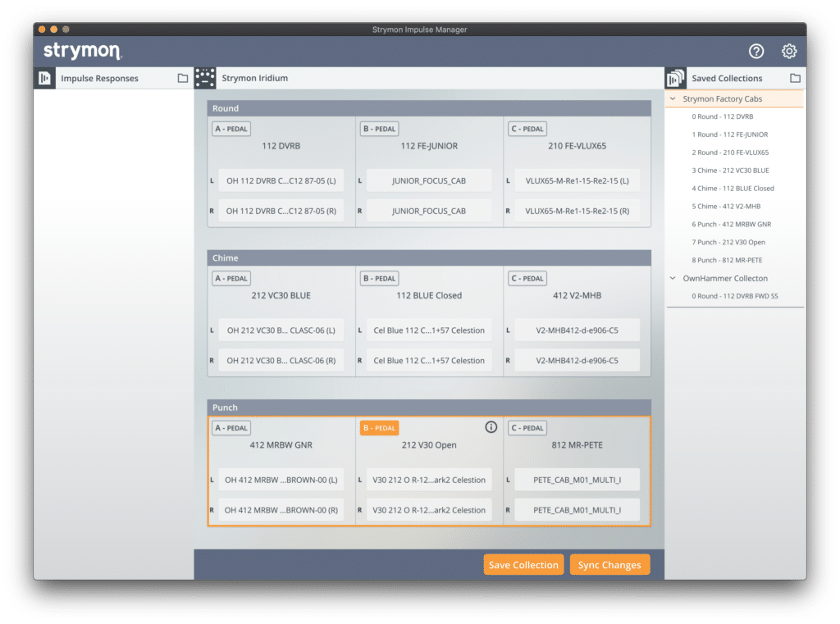
Task: Click OH 212 VC30 CLASC-06 (R) slot
Action: pyautogui.click(x=281, y=361)
